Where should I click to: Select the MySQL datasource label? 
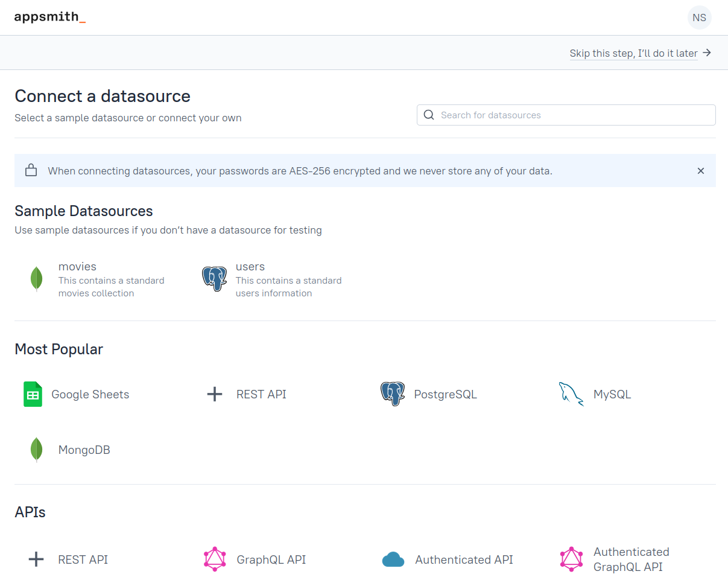(x=612, y=394)
